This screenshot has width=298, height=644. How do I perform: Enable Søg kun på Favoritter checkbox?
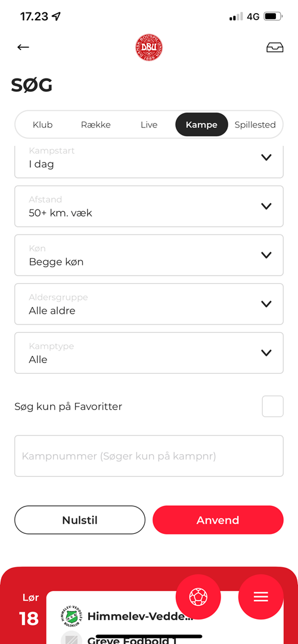(272, 406)
